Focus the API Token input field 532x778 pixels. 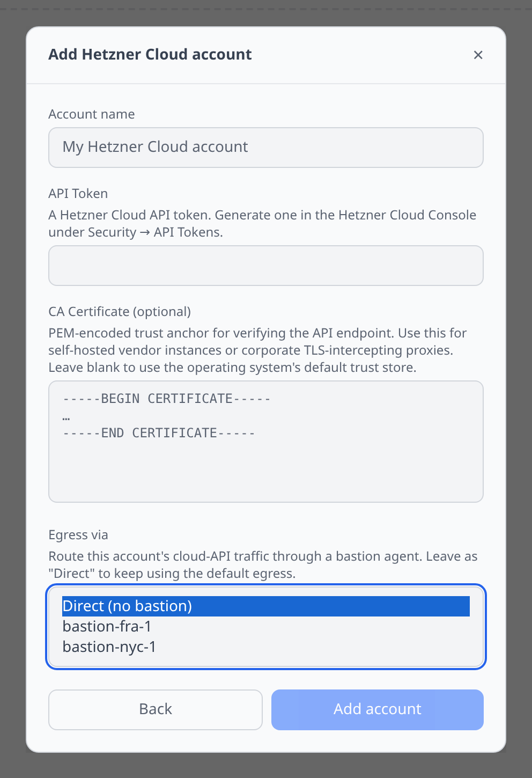[x=266, y=266]
